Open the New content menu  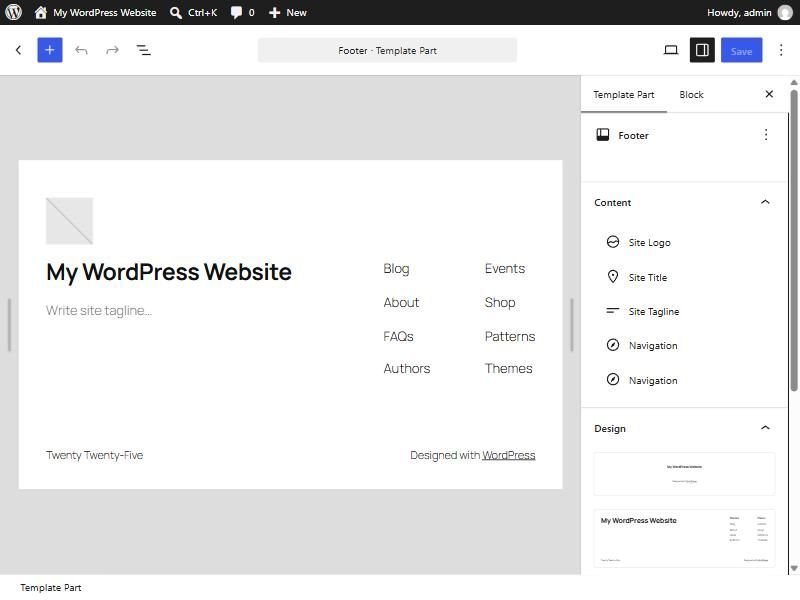(x=287, y=12)
